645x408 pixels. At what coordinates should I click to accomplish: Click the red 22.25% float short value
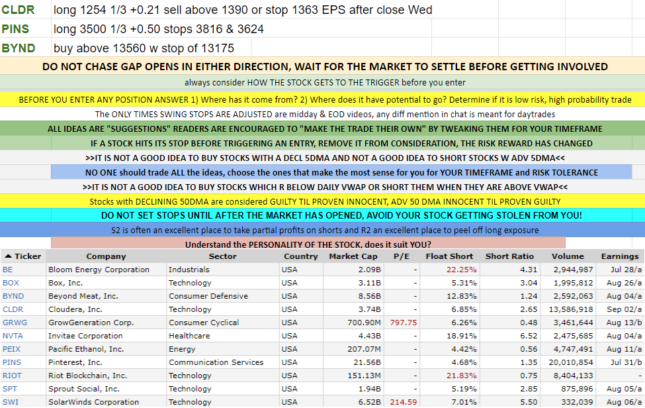tap(462, 270)
